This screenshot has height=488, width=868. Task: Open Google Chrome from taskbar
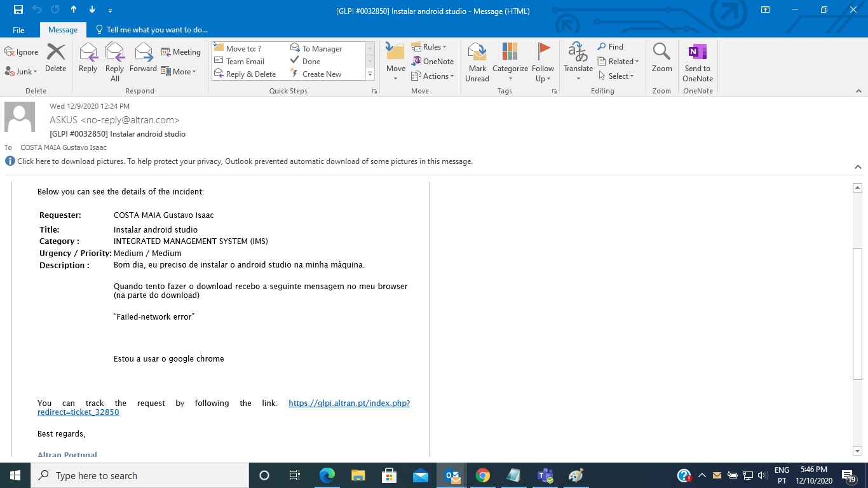point(483,475)
